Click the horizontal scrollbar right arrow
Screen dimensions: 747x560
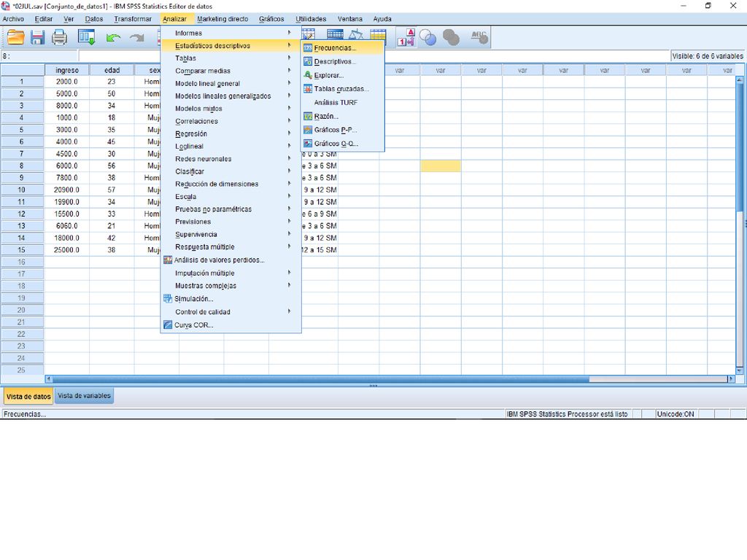[x=731, y=379]
